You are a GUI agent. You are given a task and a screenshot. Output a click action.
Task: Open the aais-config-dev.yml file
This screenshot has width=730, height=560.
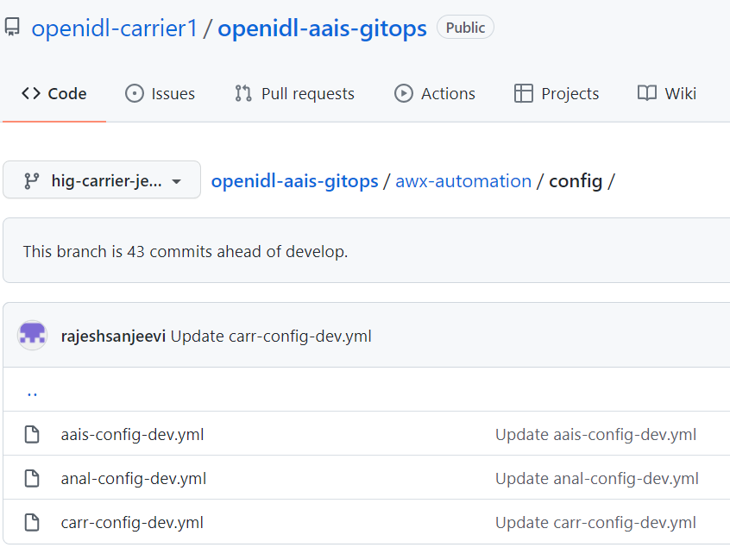(132, 434)
